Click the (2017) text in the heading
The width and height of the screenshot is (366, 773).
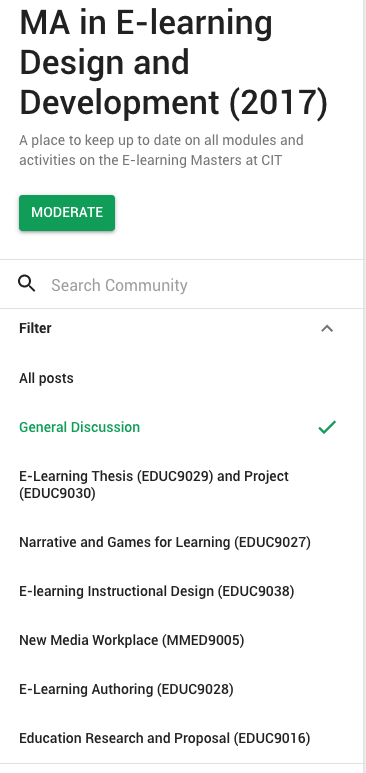pos(278,103)
